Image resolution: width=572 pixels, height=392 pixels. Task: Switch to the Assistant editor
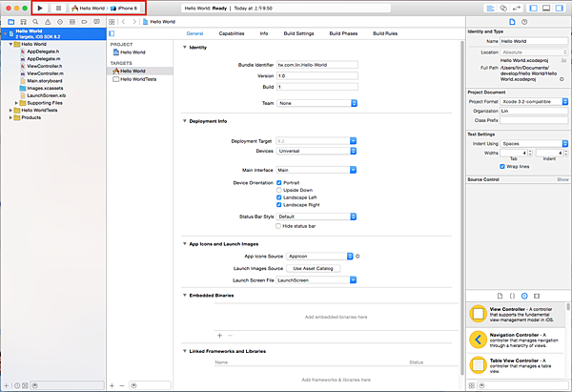pyautogui.click(x=503, y=8)
